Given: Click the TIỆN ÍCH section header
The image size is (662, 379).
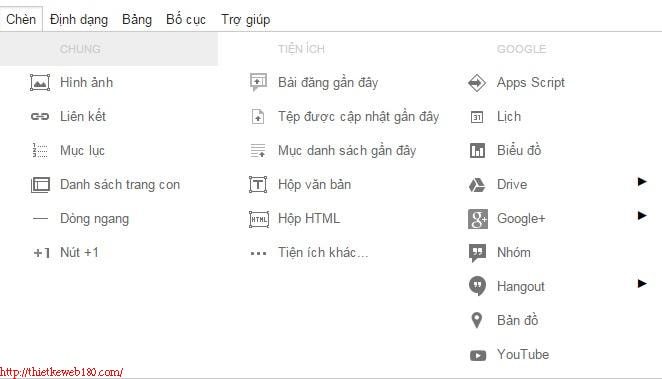Looking at the screenshot, I should [x=301, y=49].
